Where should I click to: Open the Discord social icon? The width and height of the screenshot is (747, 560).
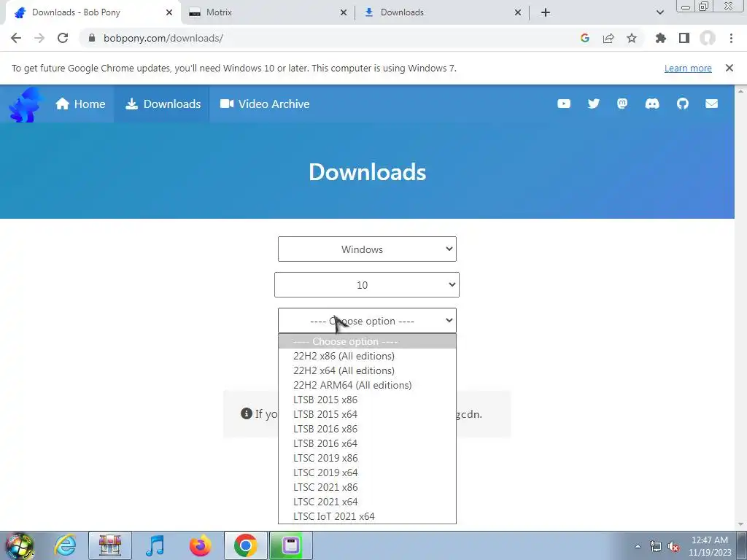coord(651,104)
